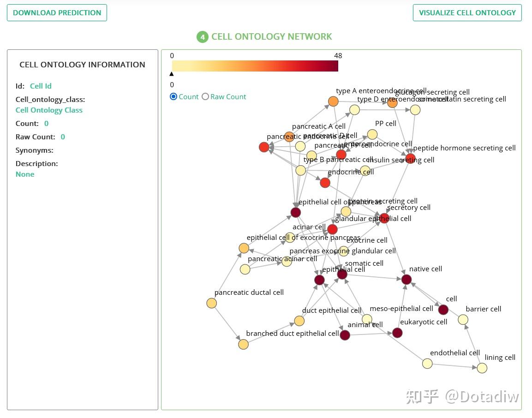Click the barrier cell node

[463, 320]
